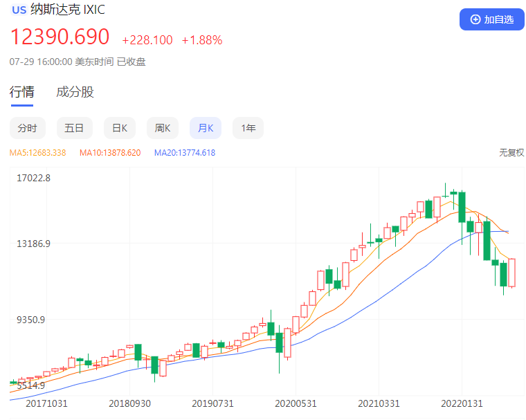Click the 加自选 add-to-watchlist button
The image size is (526, 420).
click(x=491, y=19)
